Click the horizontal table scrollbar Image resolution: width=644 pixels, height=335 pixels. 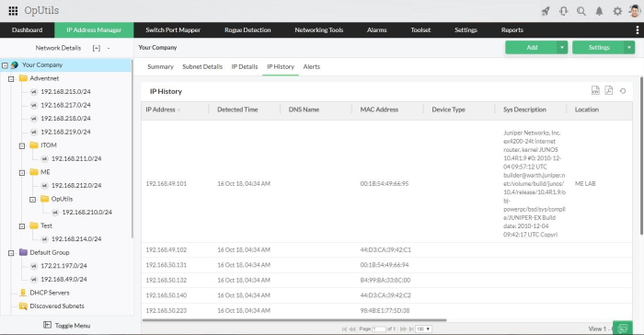pyautogui.click(x=294, y=319)
